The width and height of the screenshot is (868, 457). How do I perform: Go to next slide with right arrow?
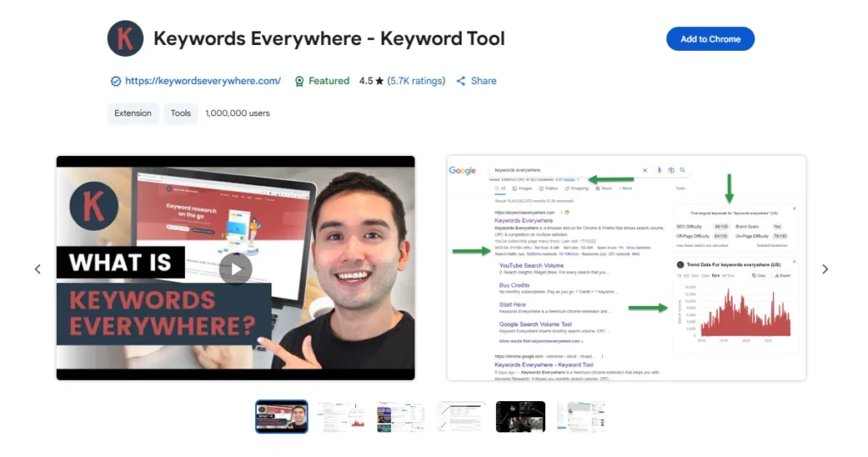[825, 270]
